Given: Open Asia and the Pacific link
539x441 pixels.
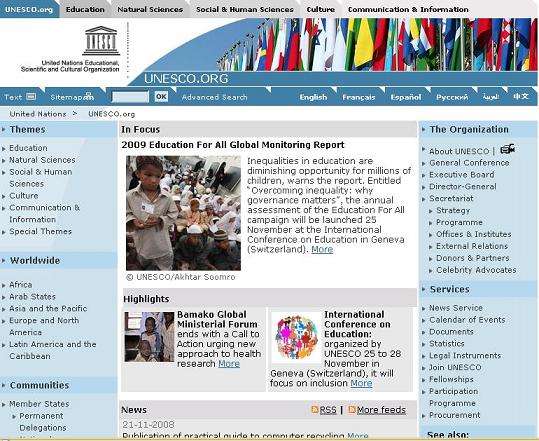Looking at the screenshot, I should 48,308.
